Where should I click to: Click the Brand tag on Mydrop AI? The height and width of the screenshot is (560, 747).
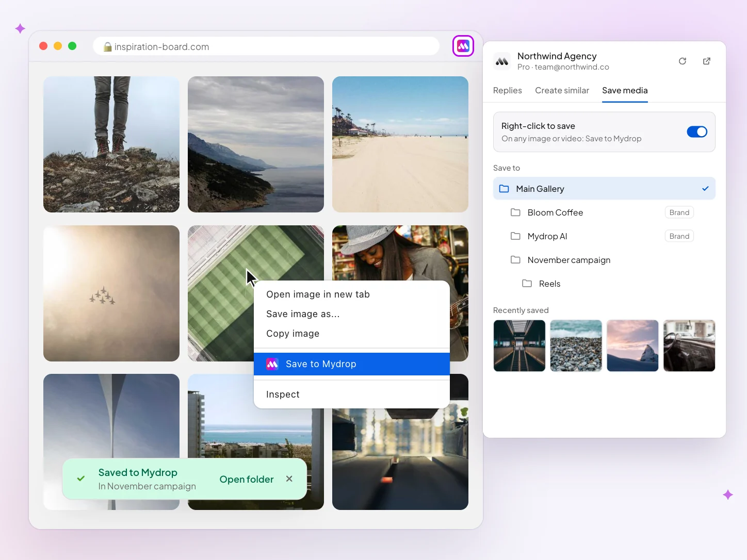tap(679, 236)
